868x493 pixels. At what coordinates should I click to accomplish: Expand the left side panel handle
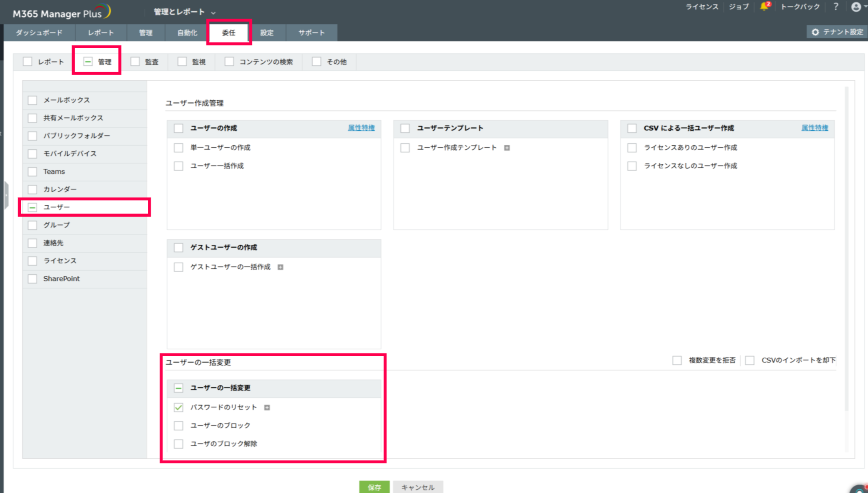(6, 195)
